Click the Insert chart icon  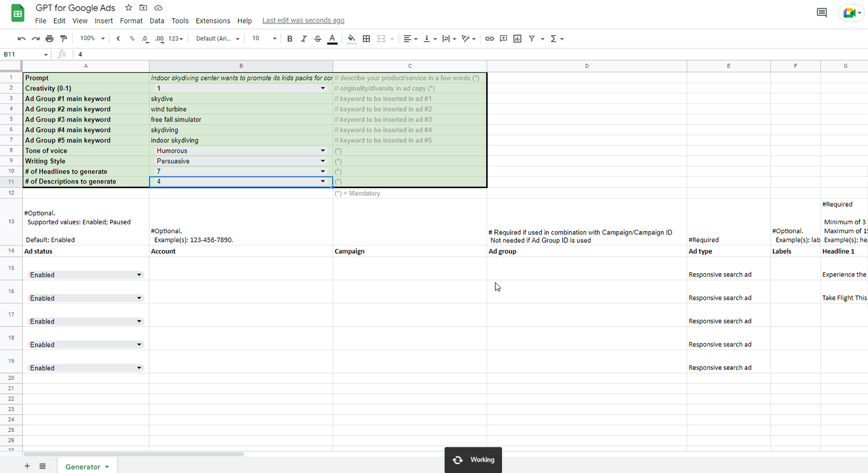[x=517, y=39]
